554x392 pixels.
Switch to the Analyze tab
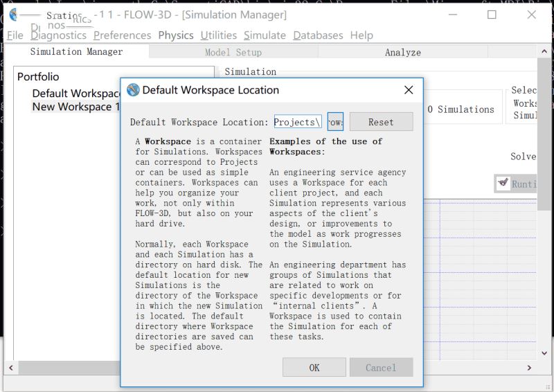coord(403,53)
